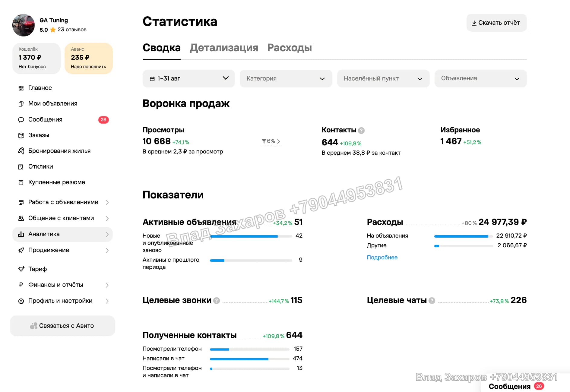Click the Авито logo dots icon
The height and width of the screenshot is (392, 570).
(33, 326)
